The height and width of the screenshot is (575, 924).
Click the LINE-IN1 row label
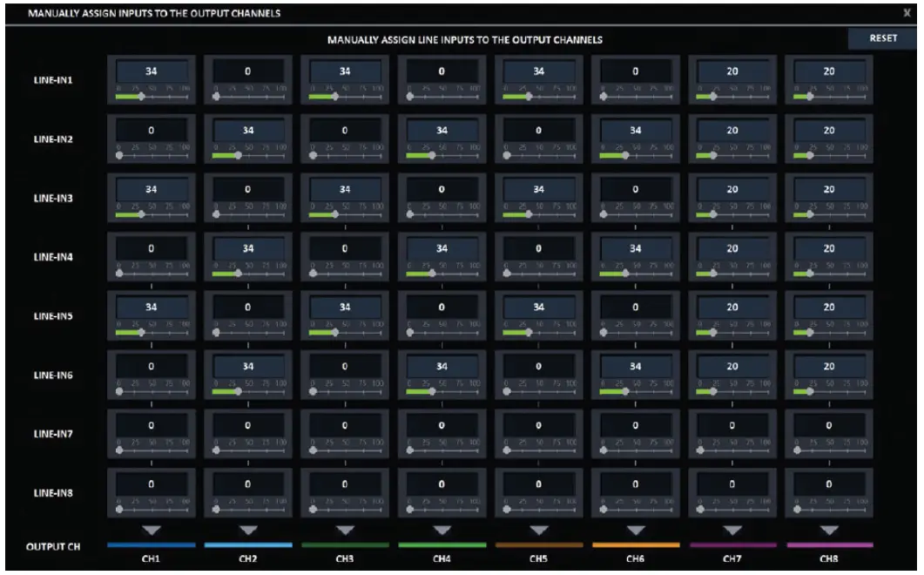(x=53, y=79)
